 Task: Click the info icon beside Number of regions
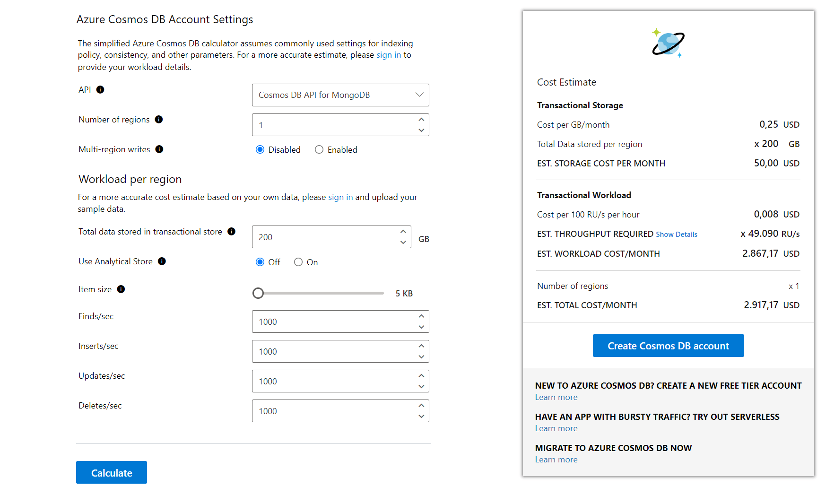(159, 120)
